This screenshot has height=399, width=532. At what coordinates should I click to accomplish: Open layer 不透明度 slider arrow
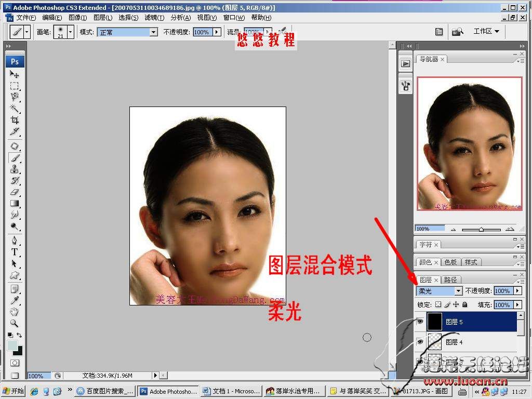(518, 291)
